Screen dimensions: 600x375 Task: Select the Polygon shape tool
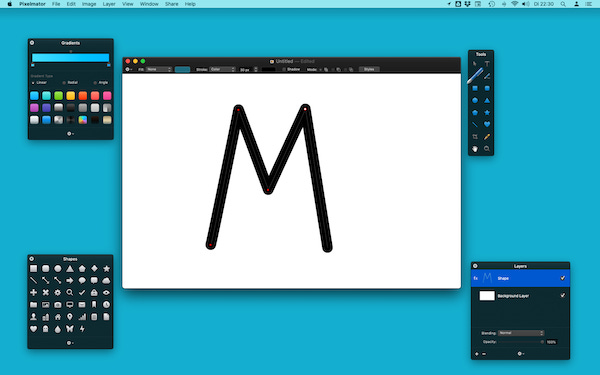[x=475, y=112]
